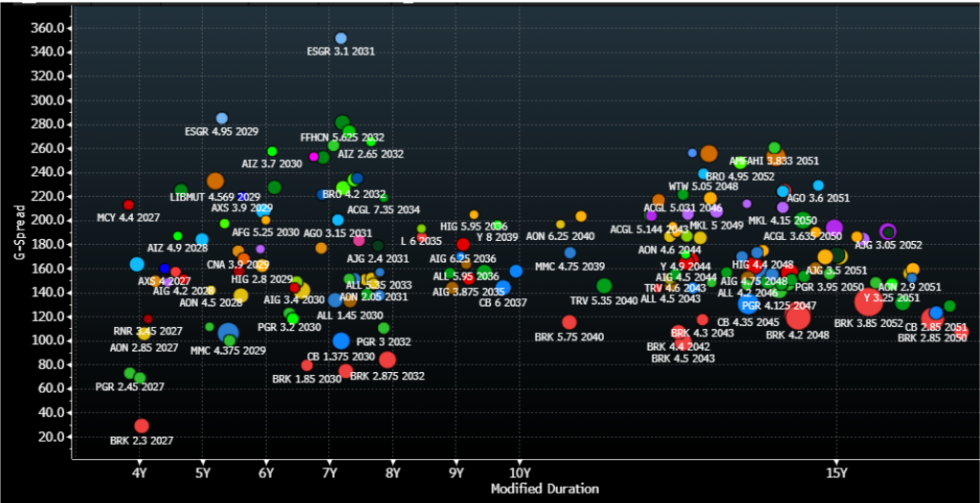Click the red BRK 5.75 2040 bubble
Image resolution: width=980 pixels, height=503 pixels.
[569, 322]
